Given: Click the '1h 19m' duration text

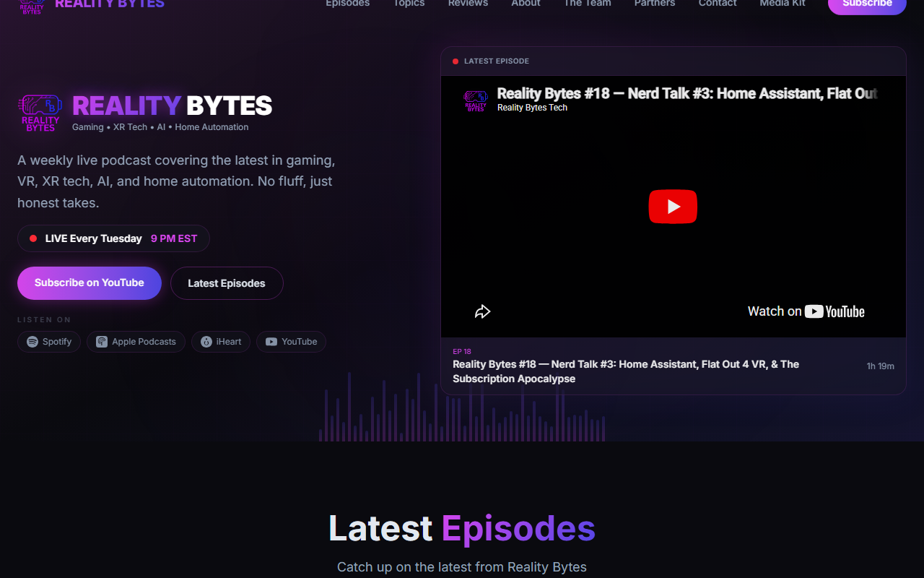Looking at the screenshot, I should (880, 366).
